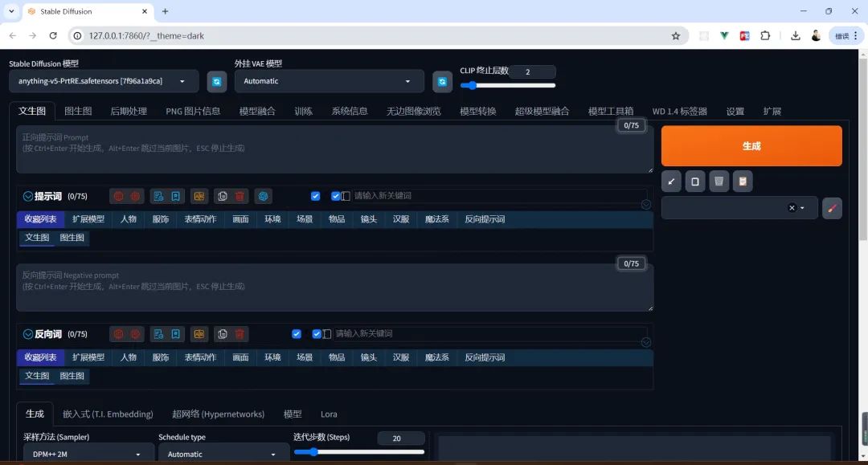
Task: Collapse the 反向词 section using its circled arrow
Action: click(x=27, y=334)
